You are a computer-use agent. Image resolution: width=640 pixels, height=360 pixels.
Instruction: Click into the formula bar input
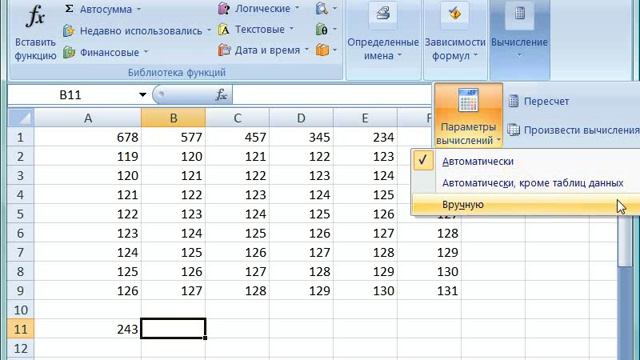point(333,95)
